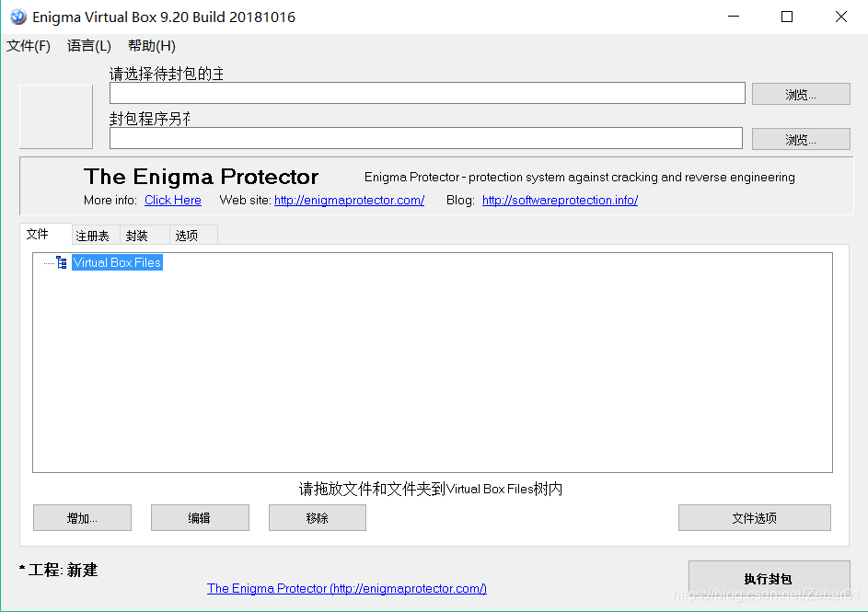
Task: Switch to the 选项 tab
Action: pyautogui.click(x=192, y=236)
